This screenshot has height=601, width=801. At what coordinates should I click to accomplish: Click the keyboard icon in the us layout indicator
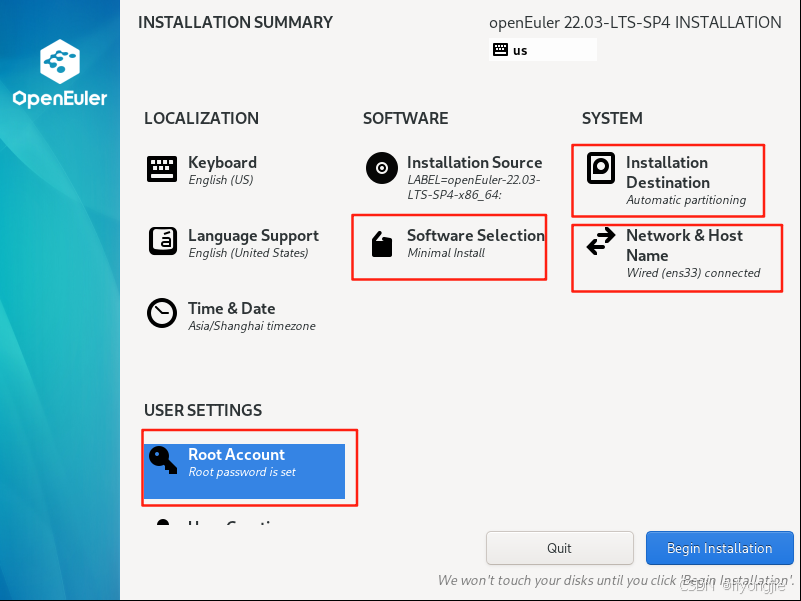tap(500, 50)
